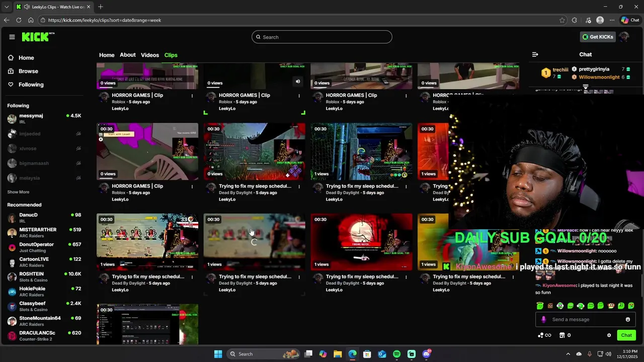The height and width of the screenshot is (362, 644).
Task: Open browser home page icon
Action: (31, 20)
